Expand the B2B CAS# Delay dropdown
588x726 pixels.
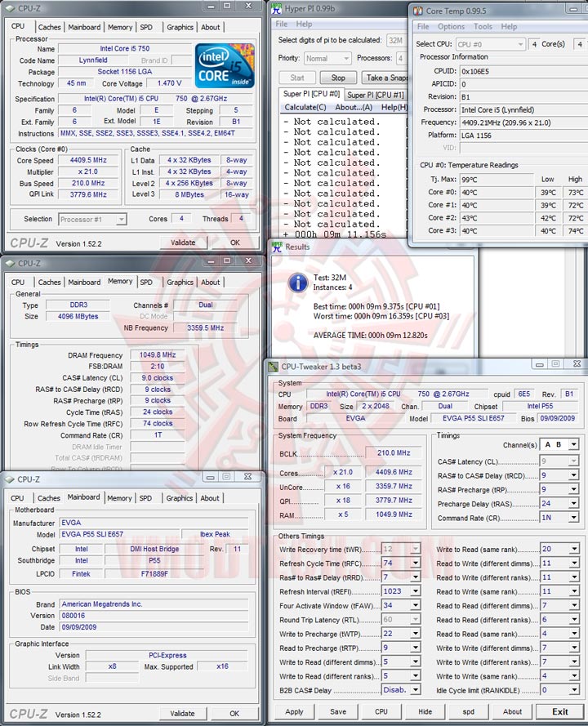pyautogui.click(x=416, y=690)
